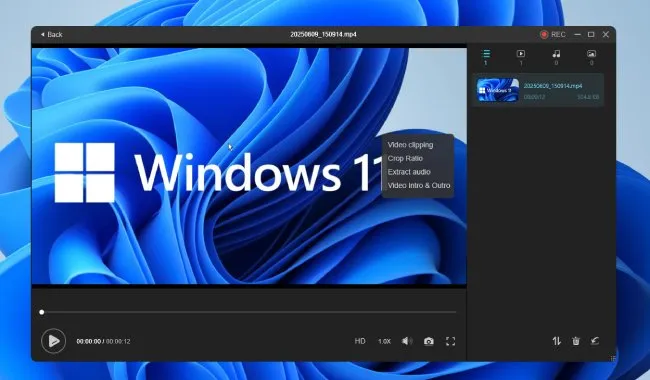Click the 20250609_150914.mp4 file name in the list
650x380 pixels.
tap(553, 86)
